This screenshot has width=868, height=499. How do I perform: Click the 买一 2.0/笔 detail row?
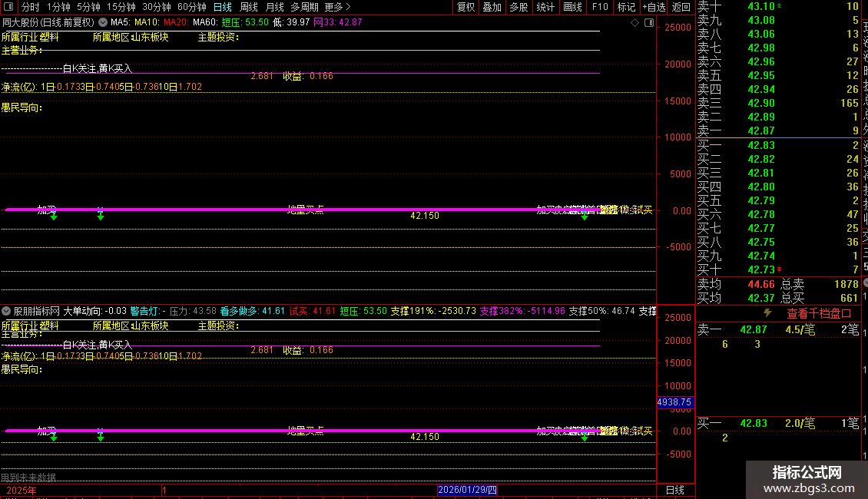click(778, 423)
